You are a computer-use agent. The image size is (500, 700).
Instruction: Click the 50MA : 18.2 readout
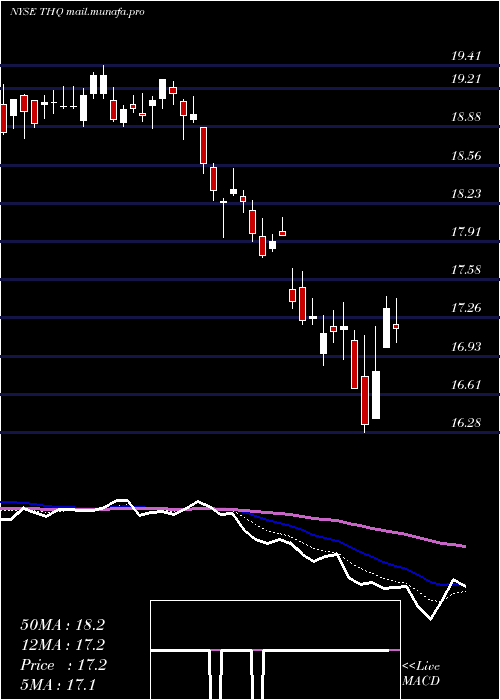tap(62, 625)
